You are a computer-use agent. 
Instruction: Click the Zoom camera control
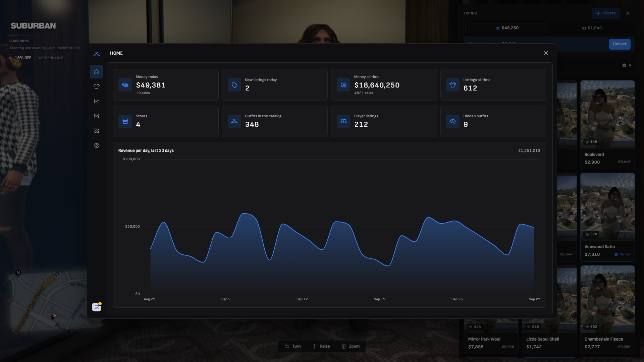pos(351,346)
